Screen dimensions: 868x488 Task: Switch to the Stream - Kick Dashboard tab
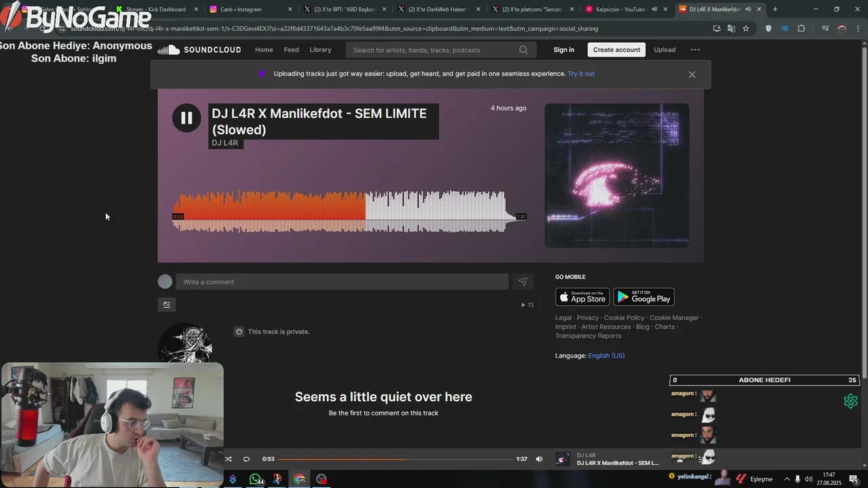pos(157,9)
